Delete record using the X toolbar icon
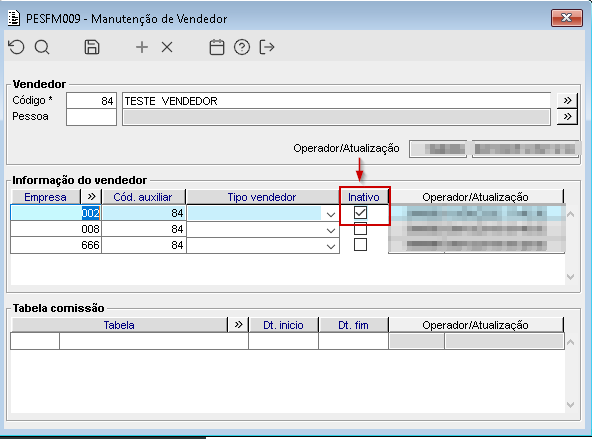The width and height of the screenshot is (592, 439). point(167,48)
